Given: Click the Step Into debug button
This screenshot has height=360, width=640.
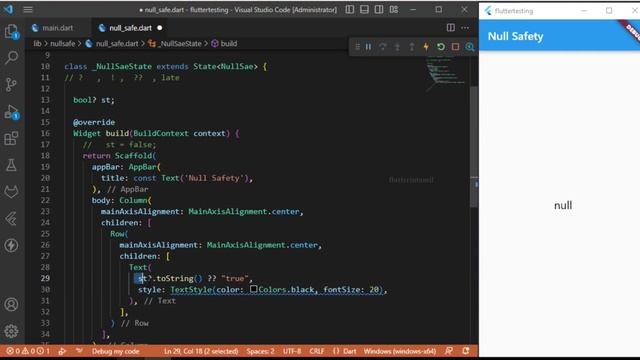Looking at the screenshot, I should (397, 47).
